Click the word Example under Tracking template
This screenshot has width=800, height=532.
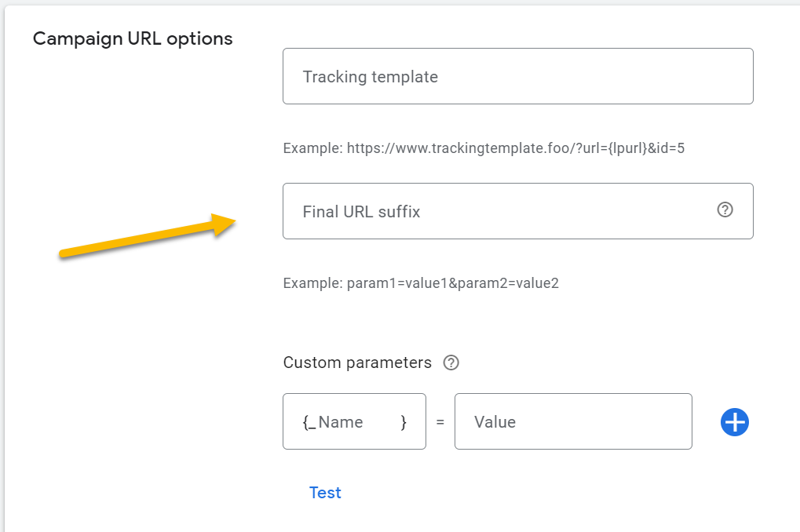[x=311, y=148]
